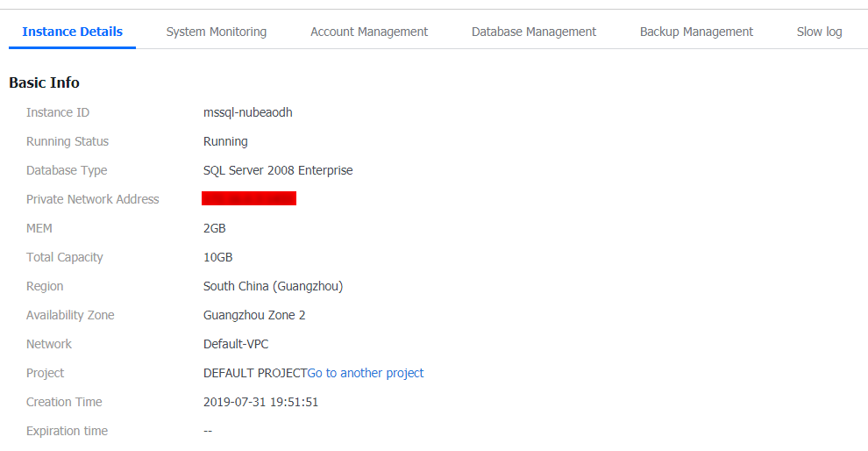Click the South China (Guangzhou) region value
This screenshot has width=868, height=451.
tap(273, 286)
